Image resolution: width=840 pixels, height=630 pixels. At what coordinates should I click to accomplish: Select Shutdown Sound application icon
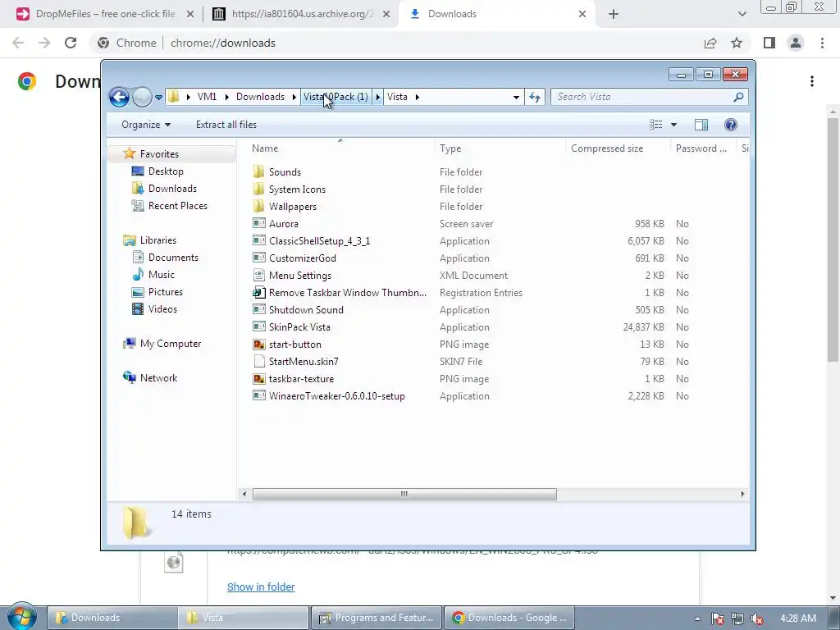pyautogui.click(x=258, y=309)
